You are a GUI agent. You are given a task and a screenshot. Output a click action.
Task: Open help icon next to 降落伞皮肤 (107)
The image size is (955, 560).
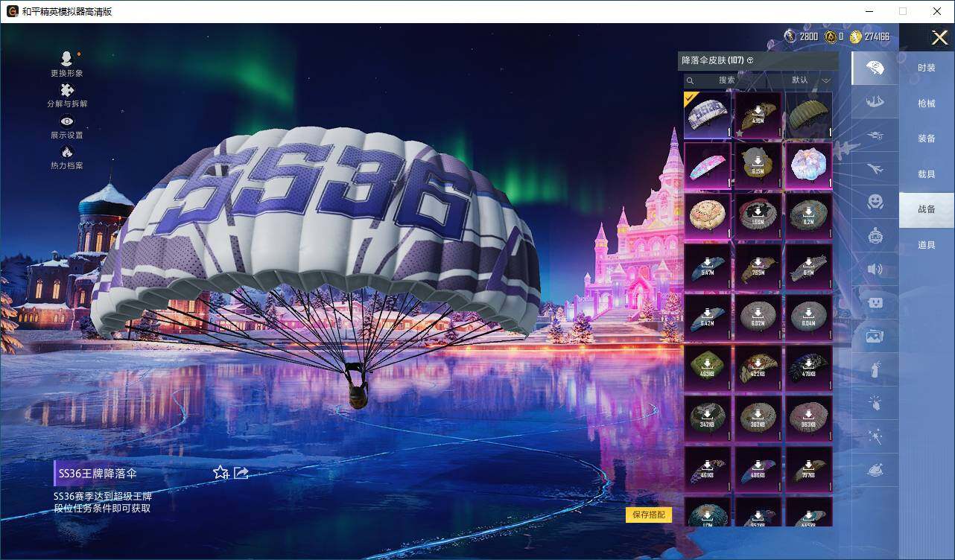tap(750, 60)
